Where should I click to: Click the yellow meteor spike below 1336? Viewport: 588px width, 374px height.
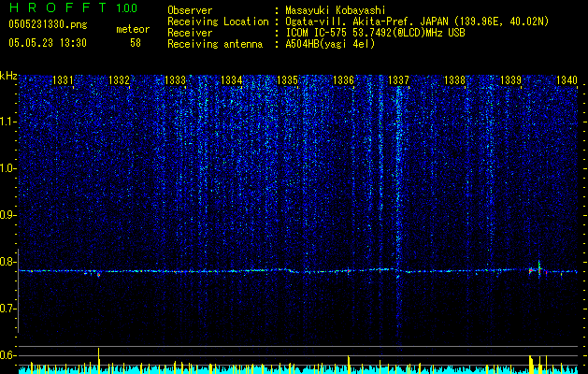pos(349,365)
